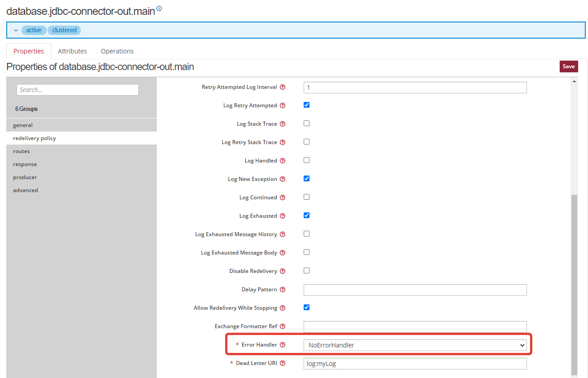Click help icon beside Log Handled
The height and width of the screenshot is (378, 588).
283,161
